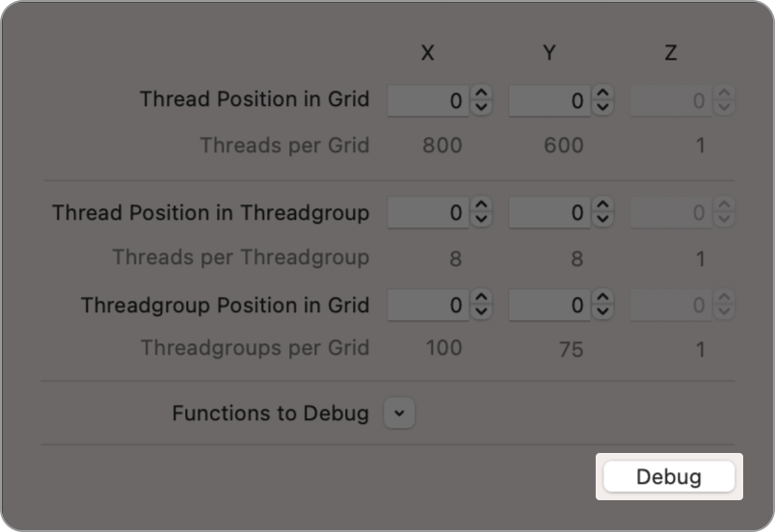The width and height of the screenshot is (775, 532).
Task: Click the Threadgroup Position in Grid X stepper
Action: point(482,306)
